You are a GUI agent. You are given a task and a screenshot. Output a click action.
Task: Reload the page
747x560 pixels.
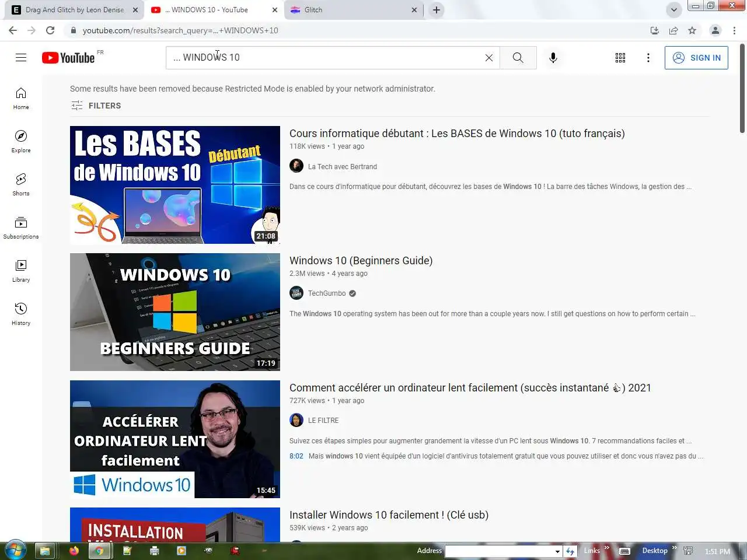pyautogui.click(x=50, y=30)
